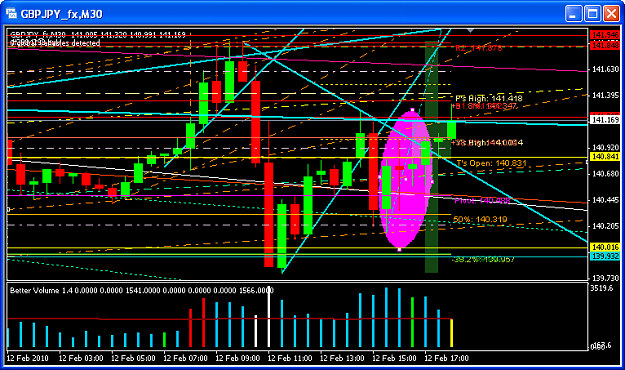The image size is (625, 370).
Task: Click price scale value 140.205
Action: point(605,226)
